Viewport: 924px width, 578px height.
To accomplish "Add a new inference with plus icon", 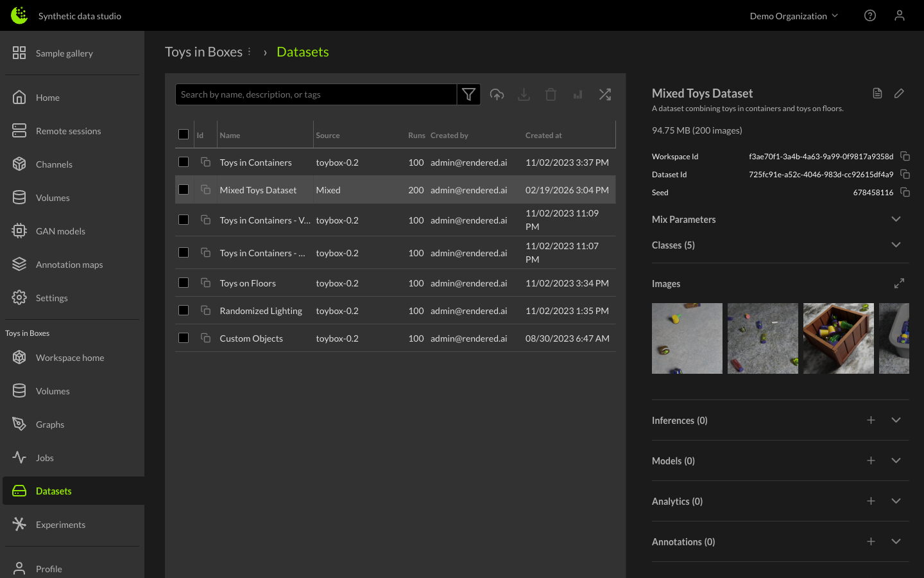I will (x=871, y=420).
